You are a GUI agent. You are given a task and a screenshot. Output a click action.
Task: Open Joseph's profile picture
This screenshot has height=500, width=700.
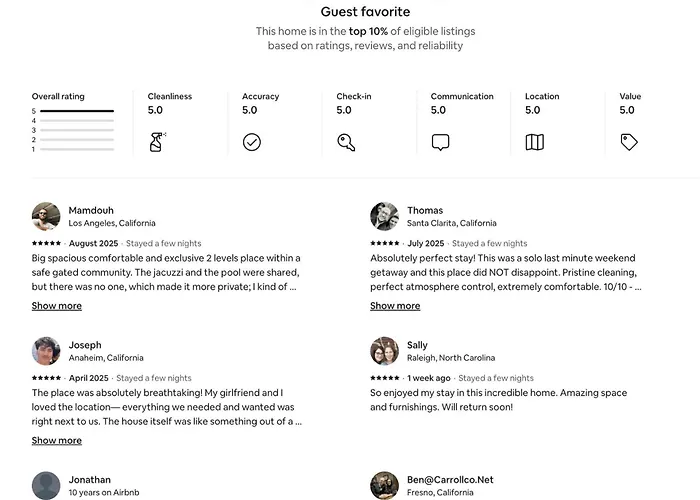46,351
